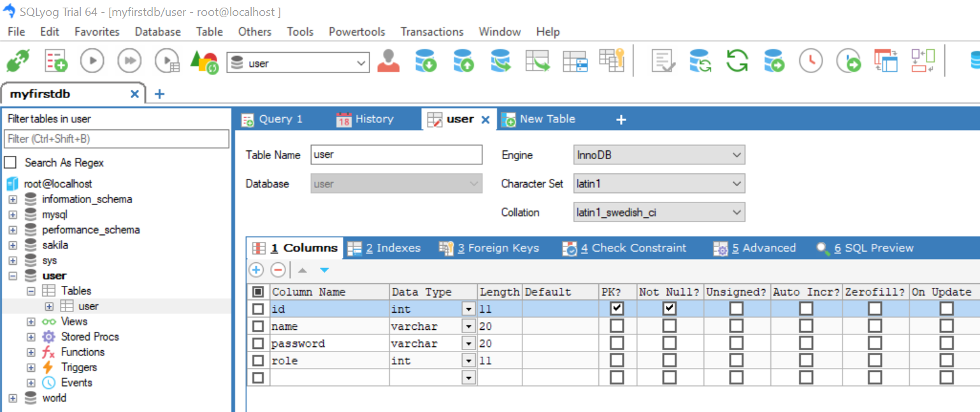The image size is (980, 412).
Task: Open the data type dropdown for id
Action: point(469,309)
